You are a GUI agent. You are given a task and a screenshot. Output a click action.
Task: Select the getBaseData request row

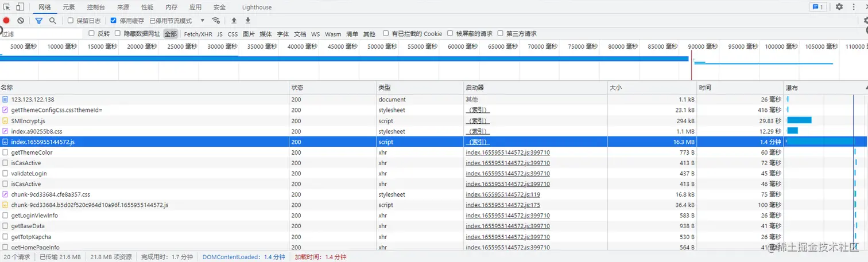[434, 226]
